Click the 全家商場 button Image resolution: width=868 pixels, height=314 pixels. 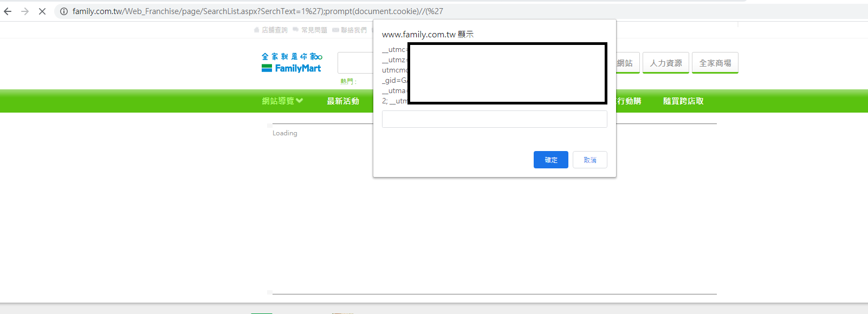[x=715, y=63]
